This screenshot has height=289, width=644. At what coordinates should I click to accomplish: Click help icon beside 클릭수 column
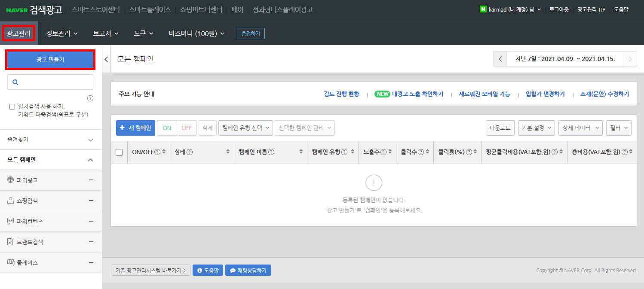421,152
